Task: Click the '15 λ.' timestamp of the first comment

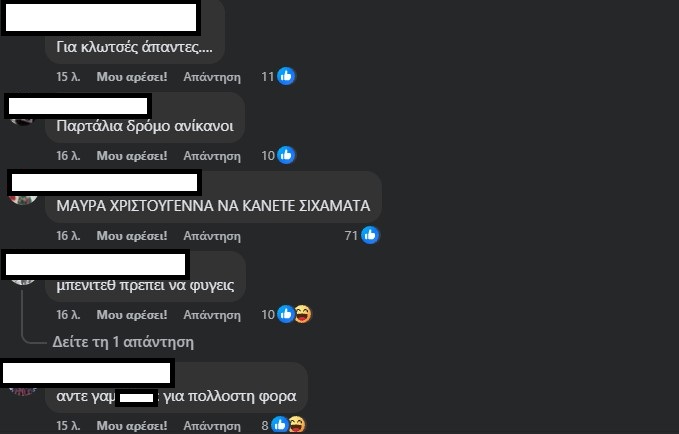Action: [68, 77]
